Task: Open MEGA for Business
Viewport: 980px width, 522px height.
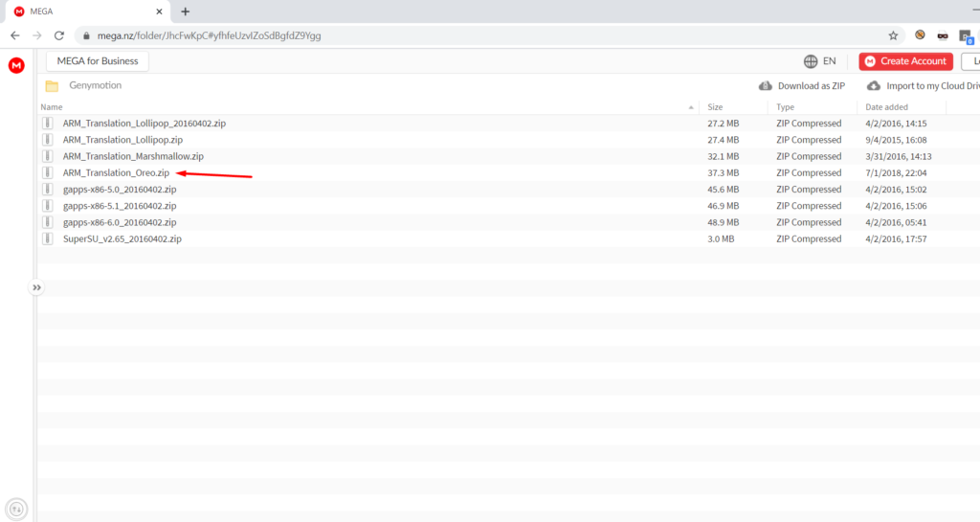Action: [x=98, y=61]
